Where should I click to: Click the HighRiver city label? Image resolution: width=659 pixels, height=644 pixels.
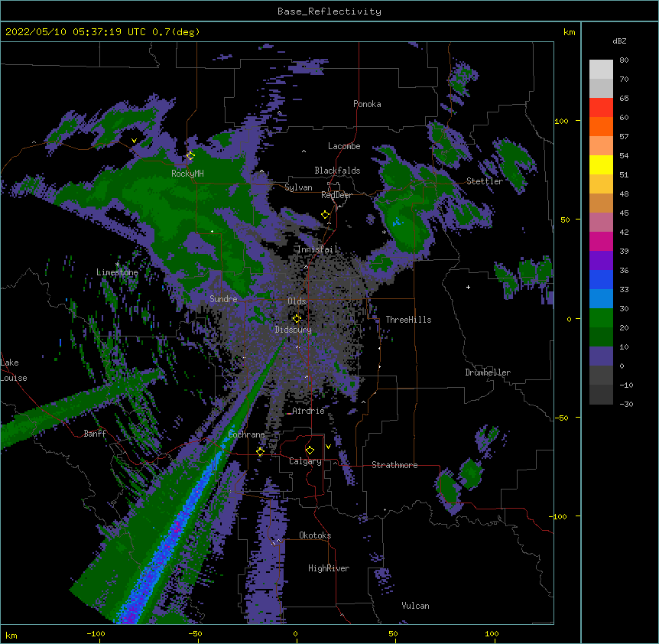[x=329, y=568]
